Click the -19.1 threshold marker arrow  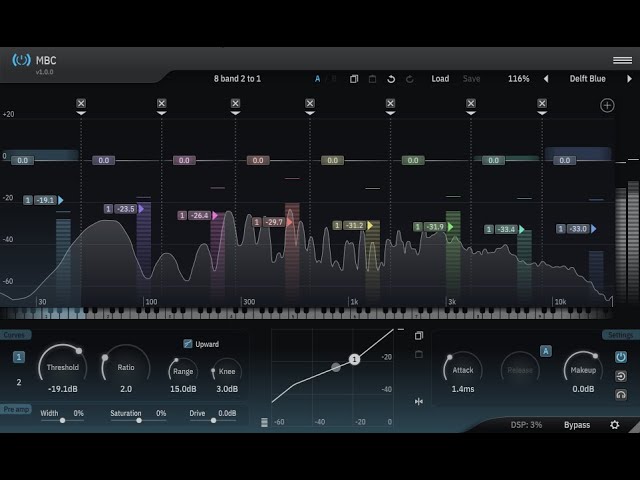[x=61, y=200]
